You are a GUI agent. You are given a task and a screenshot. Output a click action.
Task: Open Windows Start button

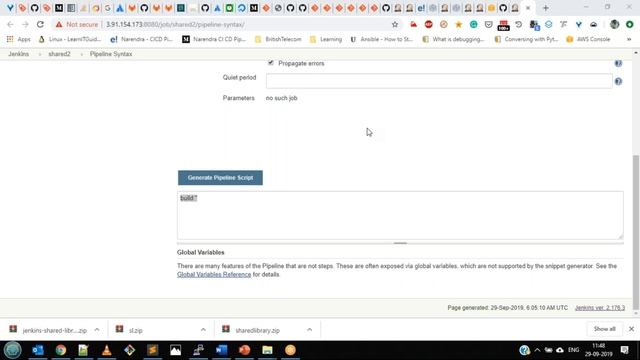click(x=13, y=350)
